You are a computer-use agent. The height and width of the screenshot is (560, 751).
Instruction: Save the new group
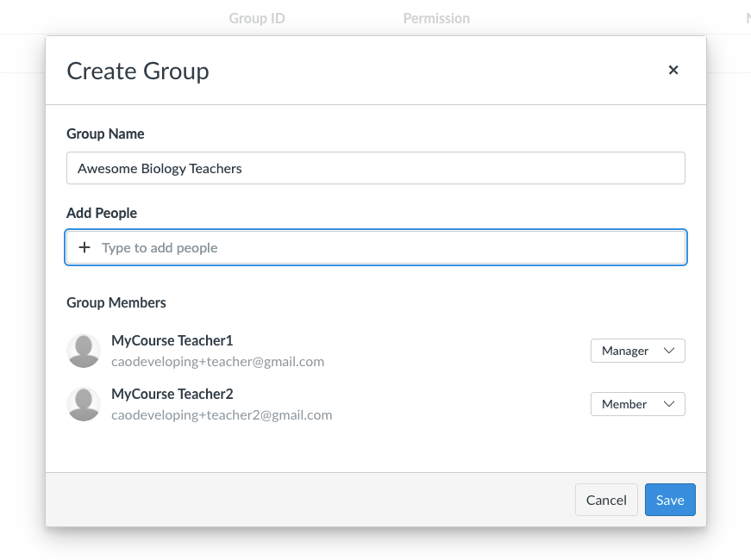click(x=669, y=500)
